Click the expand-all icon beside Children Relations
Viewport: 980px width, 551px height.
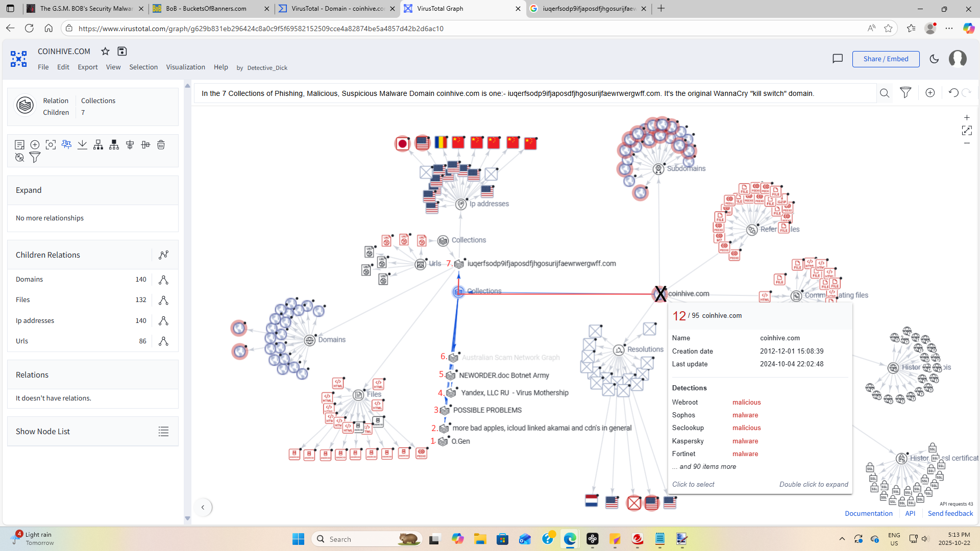[163, 255]
